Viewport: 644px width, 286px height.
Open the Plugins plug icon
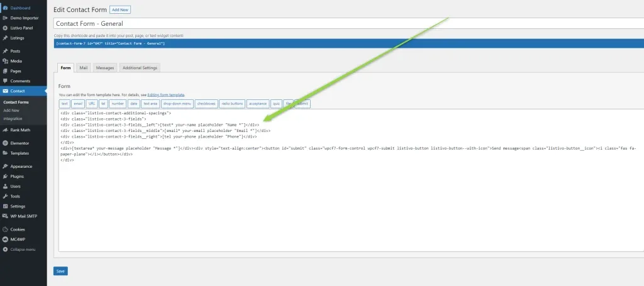pos(5,177)
